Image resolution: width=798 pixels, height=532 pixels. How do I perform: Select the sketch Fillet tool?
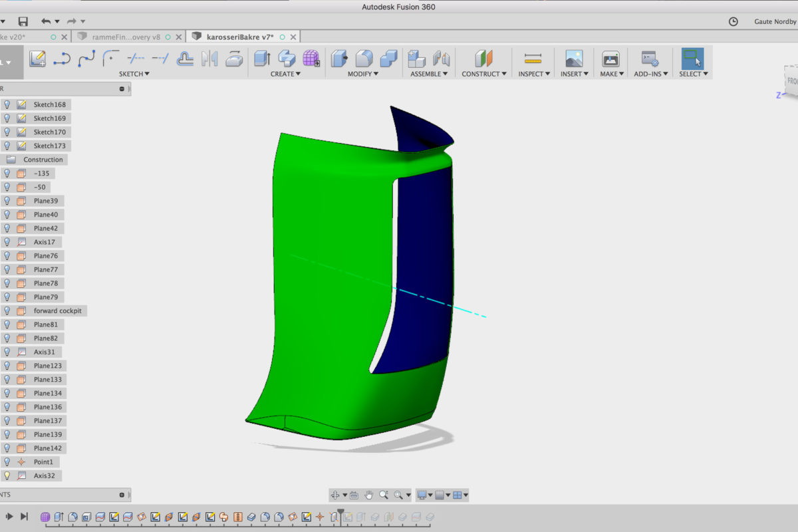110,59
